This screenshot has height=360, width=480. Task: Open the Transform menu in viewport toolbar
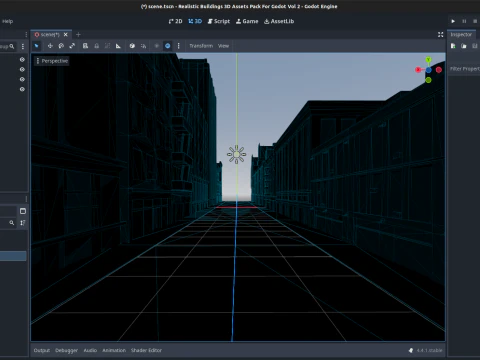(201, 46)
